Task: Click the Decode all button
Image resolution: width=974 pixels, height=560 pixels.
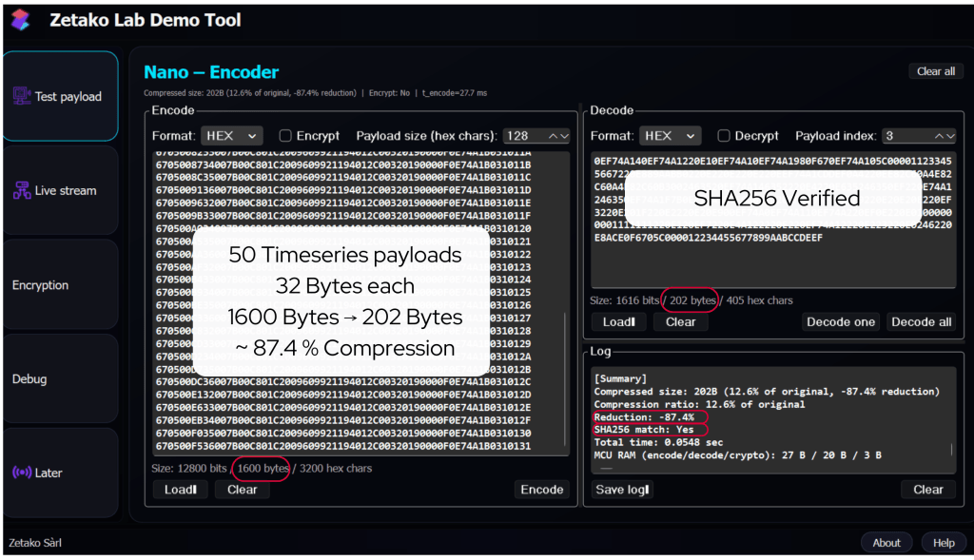Action: click(x=921, y=321)
